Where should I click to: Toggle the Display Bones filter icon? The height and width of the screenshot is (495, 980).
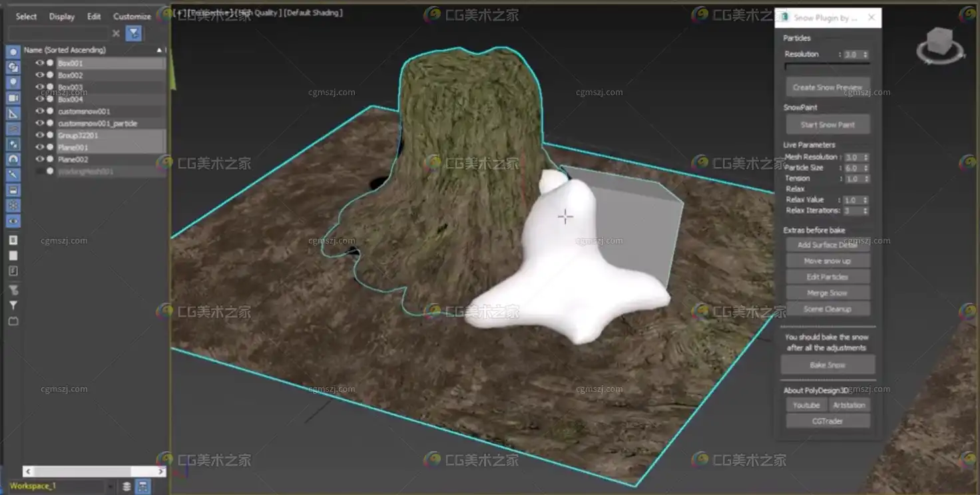click(13, 174)
